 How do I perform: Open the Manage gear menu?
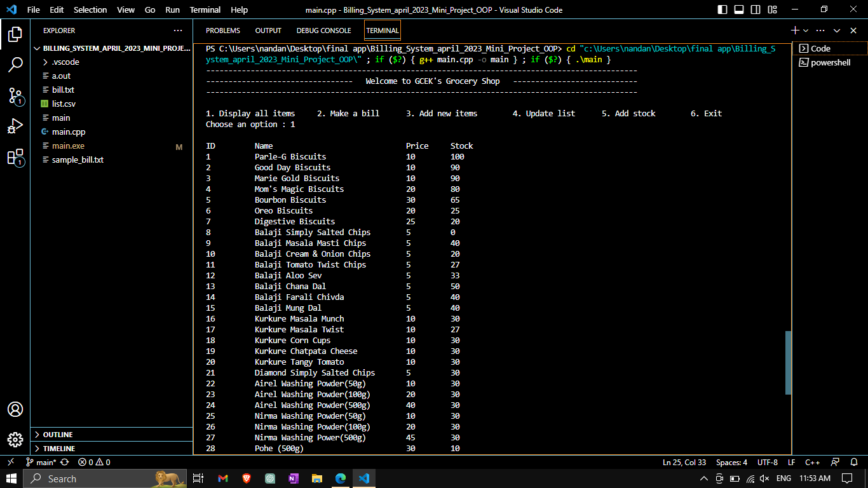click(x=15, y=440)
